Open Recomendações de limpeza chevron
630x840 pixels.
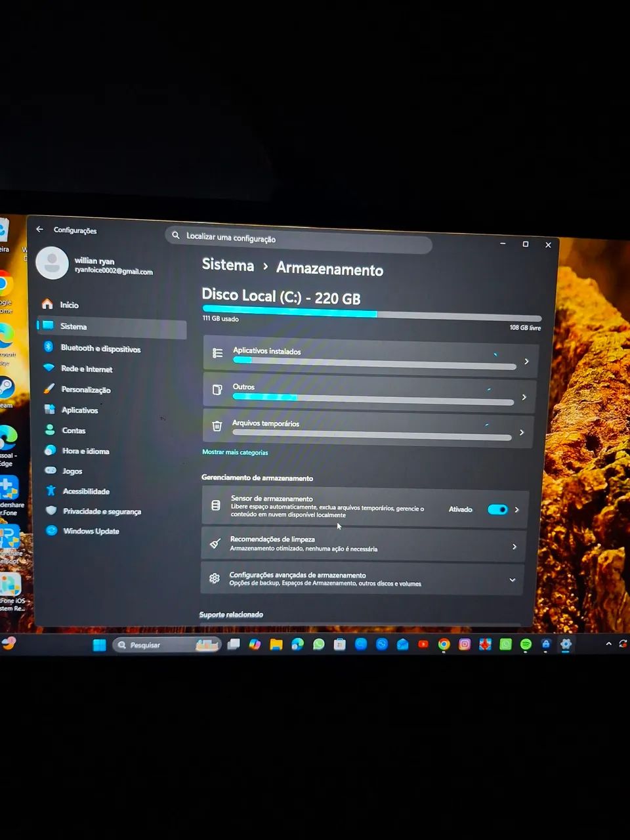point(514,546)
